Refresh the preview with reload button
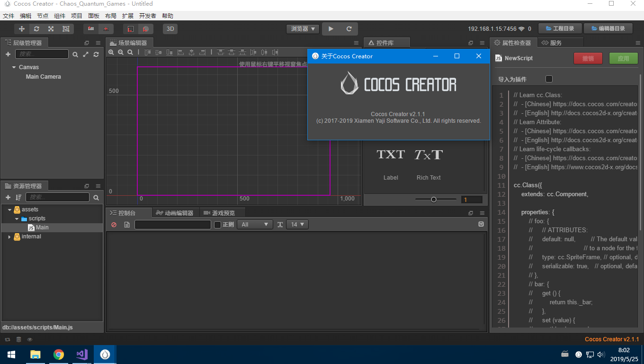 click(x=349, y=29)
